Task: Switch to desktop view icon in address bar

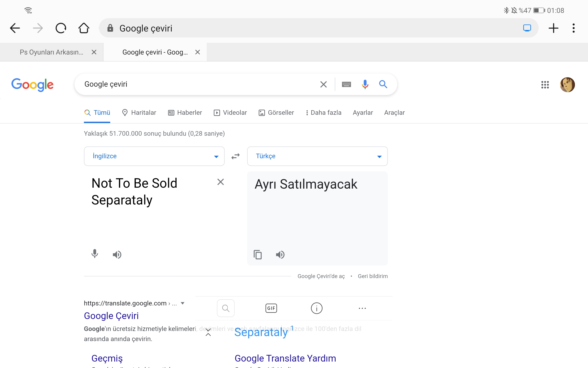Action: point(527,28)
